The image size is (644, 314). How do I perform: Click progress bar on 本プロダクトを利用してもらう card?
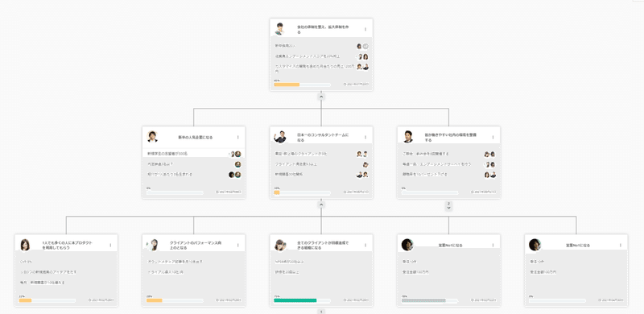pyautogui.click(x=47, y=300)
